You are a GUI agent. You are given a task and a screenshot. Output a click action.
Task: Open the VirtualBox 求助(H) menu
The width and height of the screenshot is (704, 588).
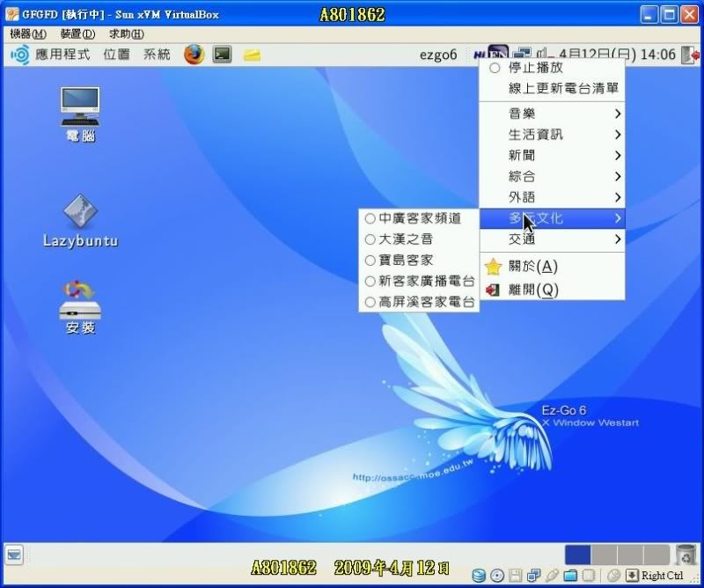tap(127, 33)
